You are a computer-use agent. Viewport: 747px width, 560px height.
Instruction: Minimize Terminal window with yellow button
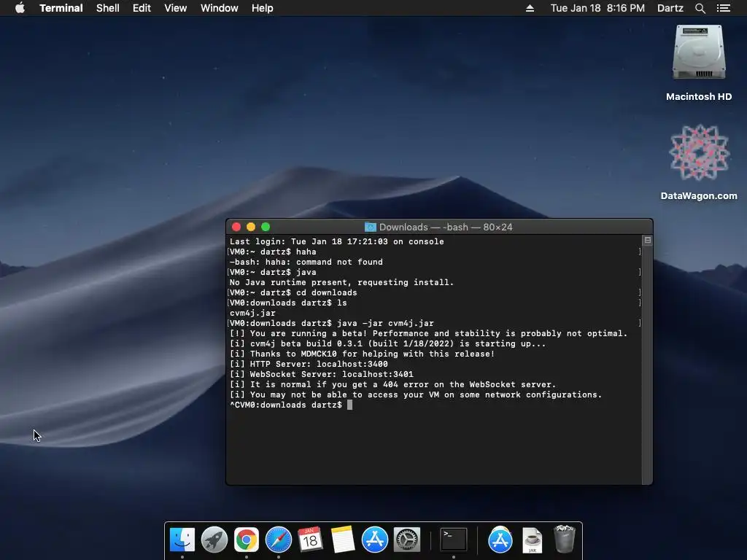[251, 227]
